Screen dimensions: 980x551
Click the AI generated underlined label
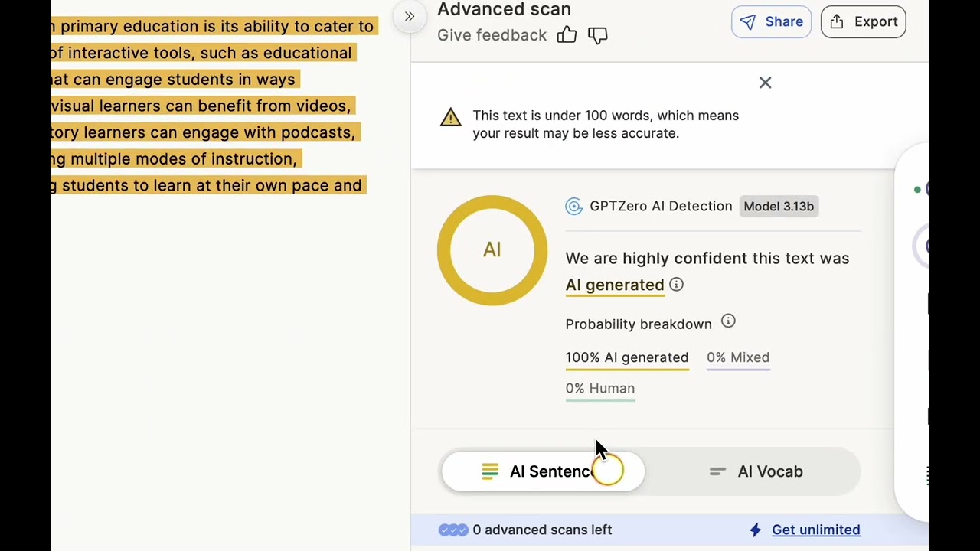click(x=615, y=285)
